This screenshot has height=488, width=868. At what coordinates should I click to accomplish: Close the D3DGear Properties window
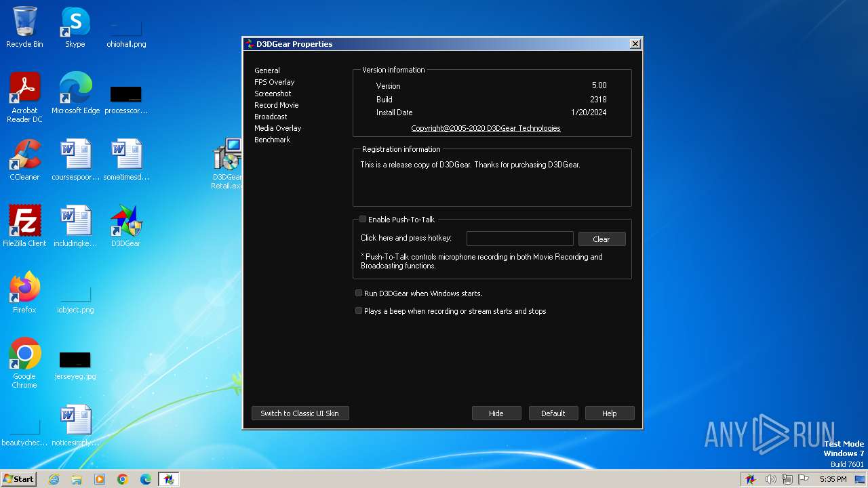coord(635,44)
